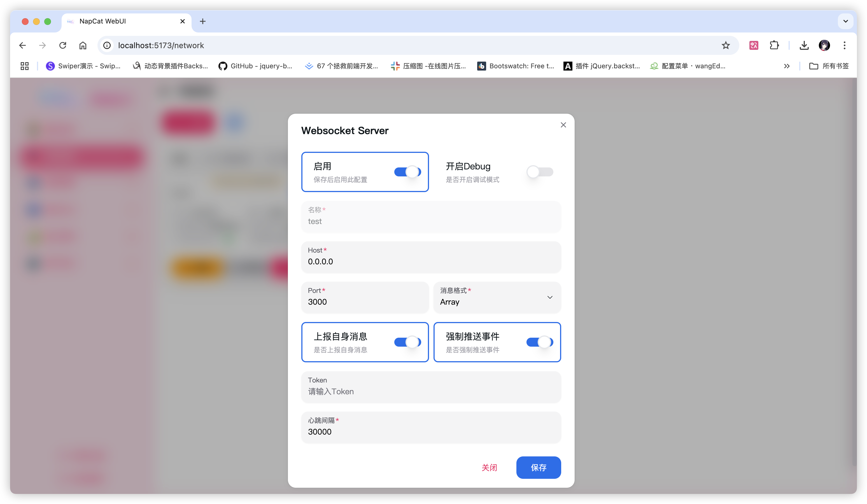
Task: Open the GitHub - jquery-b... bookmark
Action: pos(255,66)
